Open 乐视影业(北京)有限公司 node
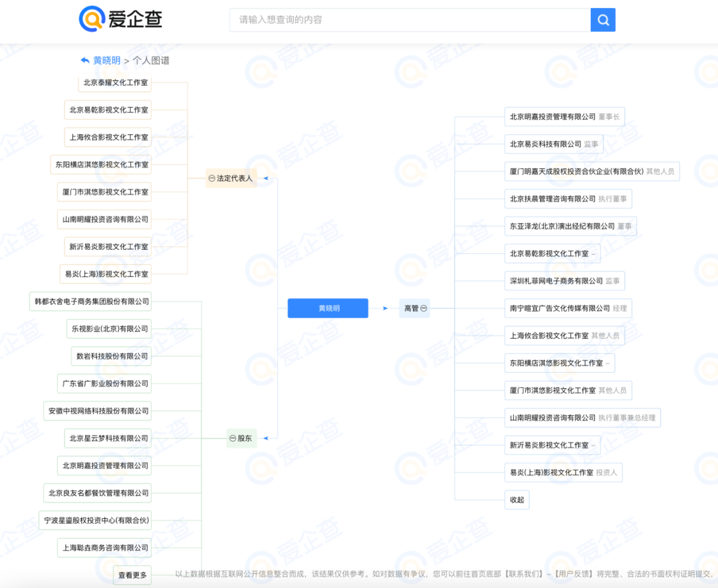718x588 pixels. click(109, 329)
